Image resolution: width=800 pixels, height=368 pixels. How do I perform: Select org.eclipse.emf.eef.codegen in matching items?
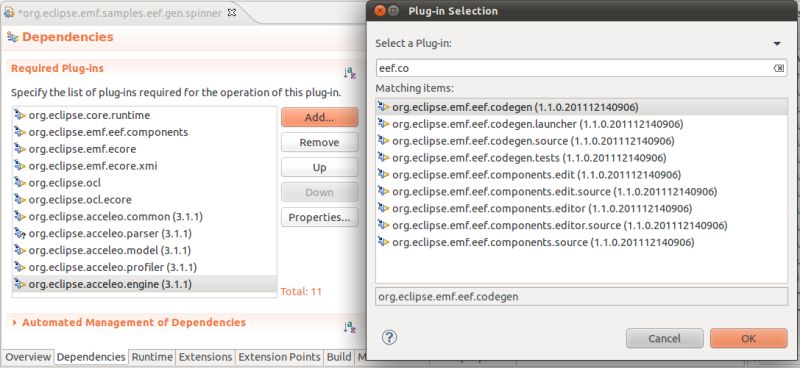click(581, 107)
